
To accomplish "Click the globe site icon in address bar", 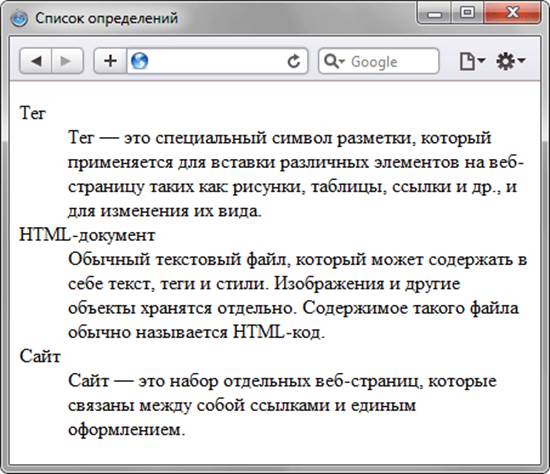I will (x=139, y=61).
